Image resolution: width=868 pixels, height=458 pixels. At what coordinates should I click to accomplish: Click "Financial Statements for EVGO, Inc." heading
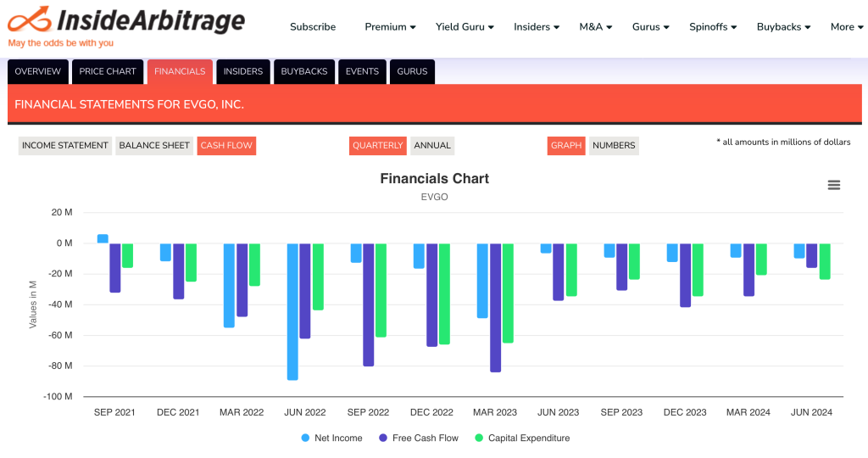[129, 104]
